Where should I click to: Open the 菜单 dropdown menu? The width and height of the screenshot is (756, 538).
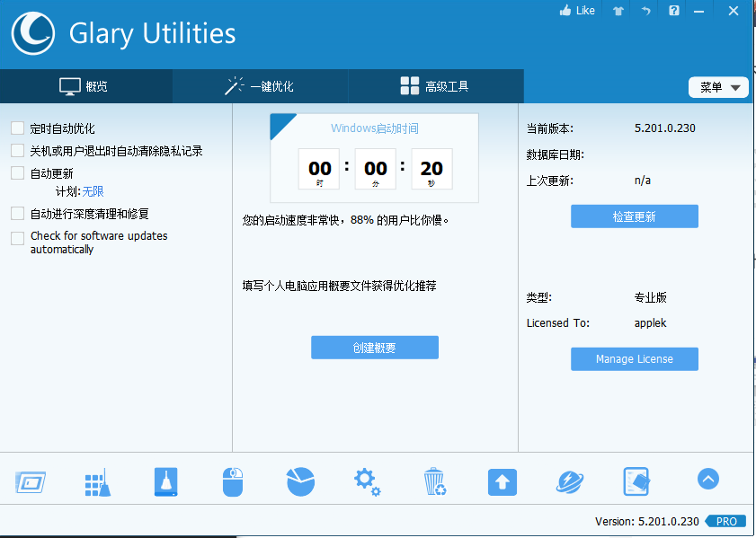pyautogui.click(x=718, y=87)
